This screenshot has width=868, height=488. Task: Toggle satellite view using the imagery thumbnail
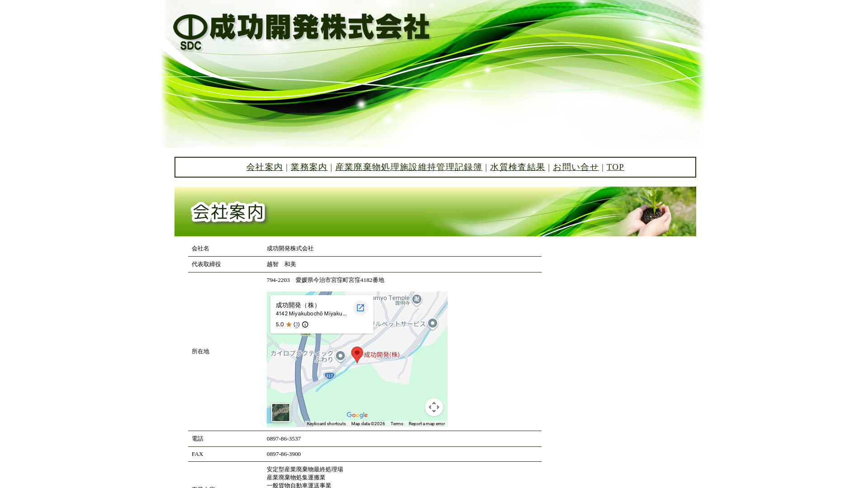point(280,412)
